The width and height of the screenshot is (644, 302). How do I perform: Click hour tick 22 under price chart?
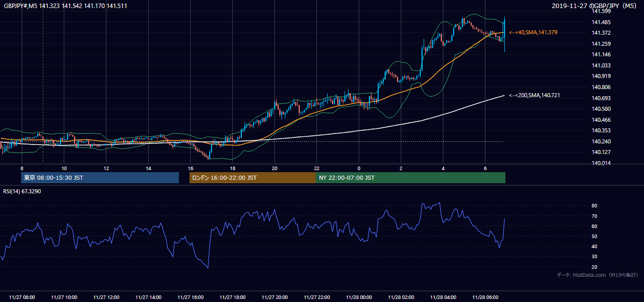(316, 168)
